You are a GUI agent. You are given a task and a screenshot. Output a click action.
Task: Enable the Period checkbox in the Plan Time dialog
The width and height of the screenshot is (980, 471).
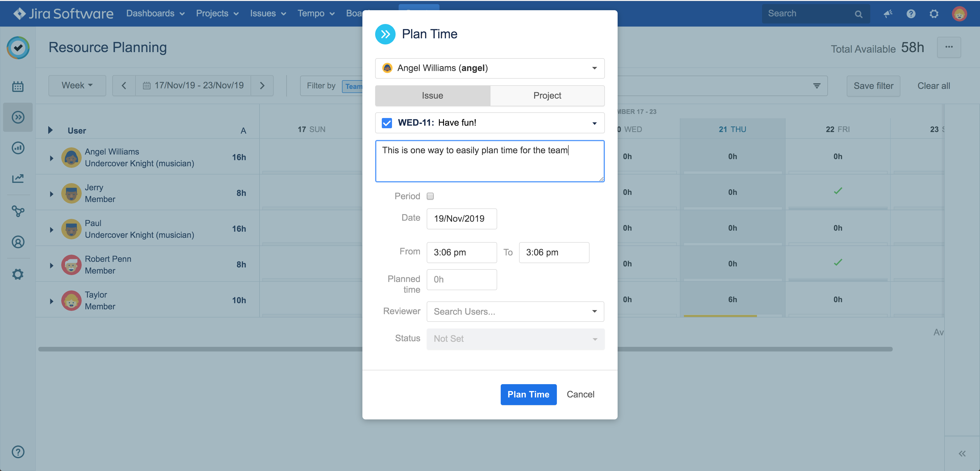click(430, 196)
